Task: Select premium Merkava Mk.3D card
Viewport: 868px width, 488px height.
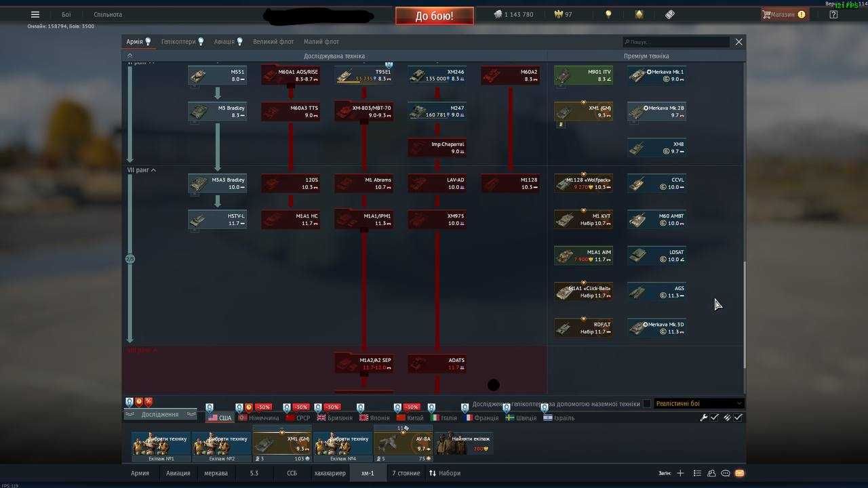Action: [656, 328]
